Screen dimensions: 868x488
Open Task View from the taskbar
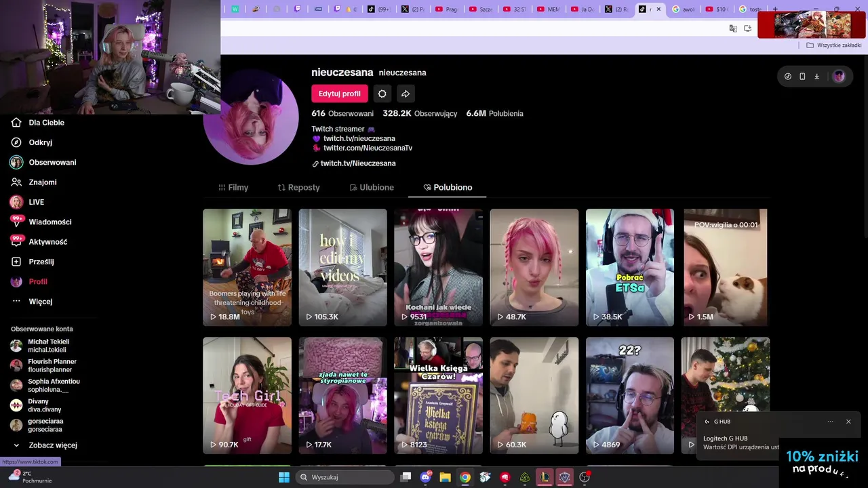pyautogui.click(x=406, y=477)
